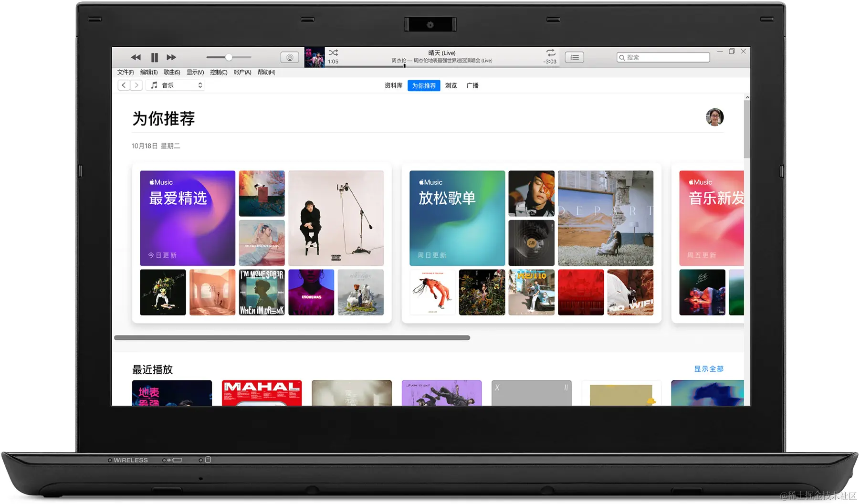The image size is (860, 504).
Task: Go back to the previous track
Action: pos(136,57)
